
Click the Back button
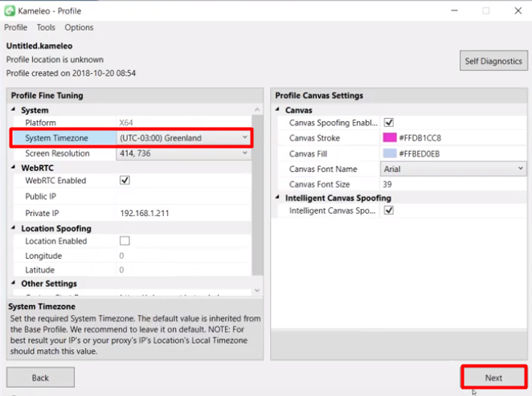(40, 378)
